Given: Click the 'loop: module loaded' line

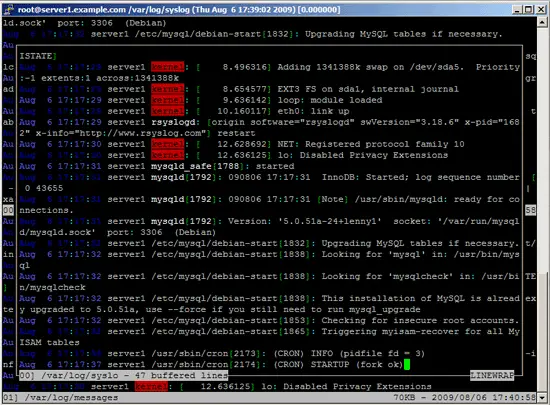Looking at the screenshot, I should coord(201,100).
